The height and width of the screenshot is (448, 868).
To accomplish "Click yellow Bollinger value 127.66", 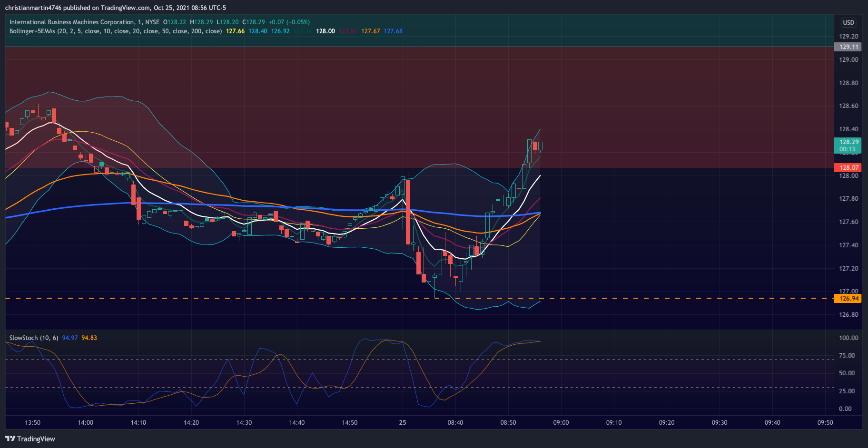I will [x=235, y=31].
